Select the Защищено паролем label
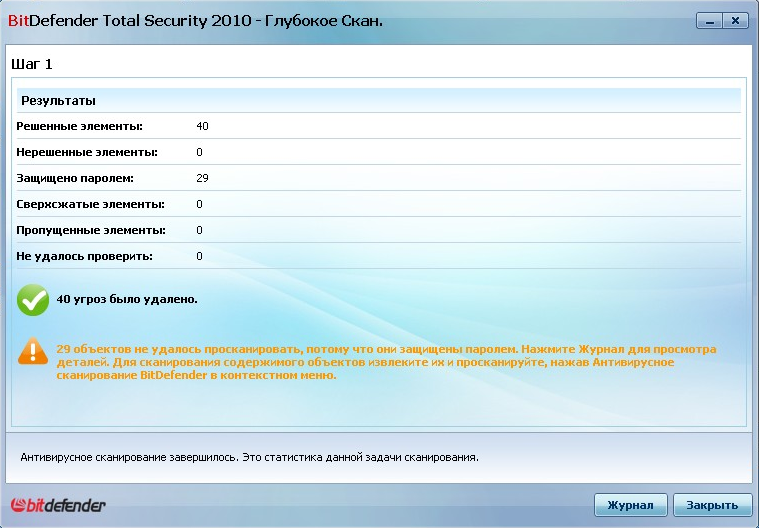This screenshot has width=759, height=528. coord(75,178)
